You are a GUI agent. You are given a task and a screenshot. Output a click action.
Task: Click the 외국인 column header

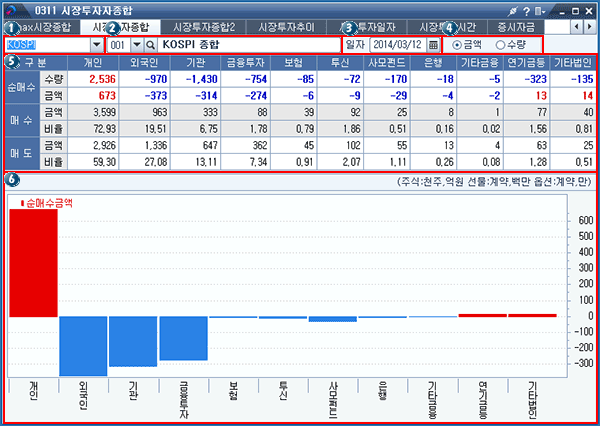[144, 62]
